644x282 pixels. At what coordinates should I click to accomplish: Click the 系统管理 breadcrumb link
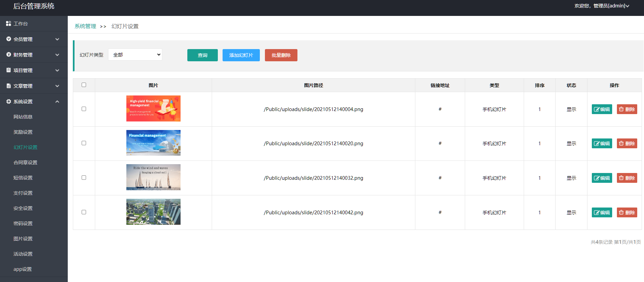pyautogui.click(x=85, y=26)
